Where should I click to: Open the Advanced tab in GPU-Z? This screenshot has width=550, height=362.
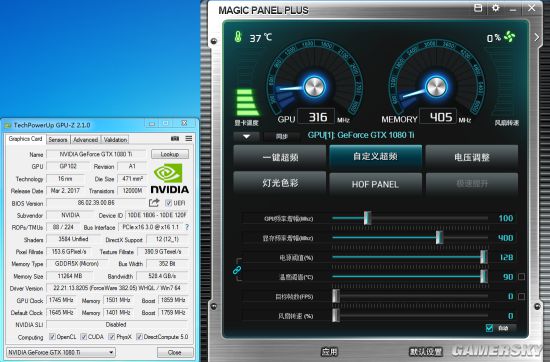(86, 140)
